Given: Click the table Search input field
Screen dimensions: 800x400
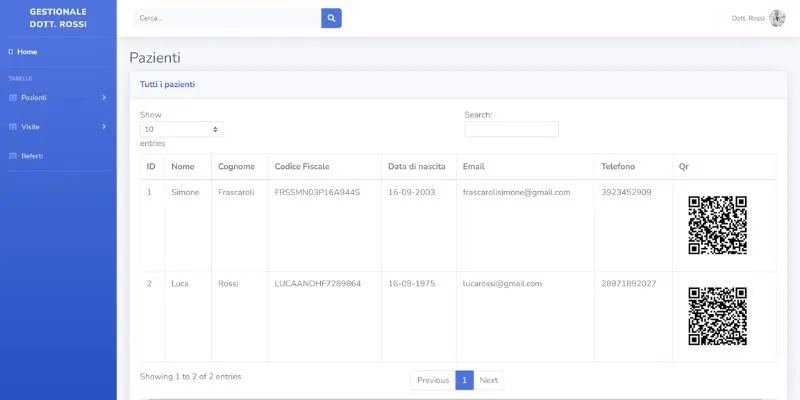Looking at the screenshot, I should pyautogui.click(x=511, y=129).
